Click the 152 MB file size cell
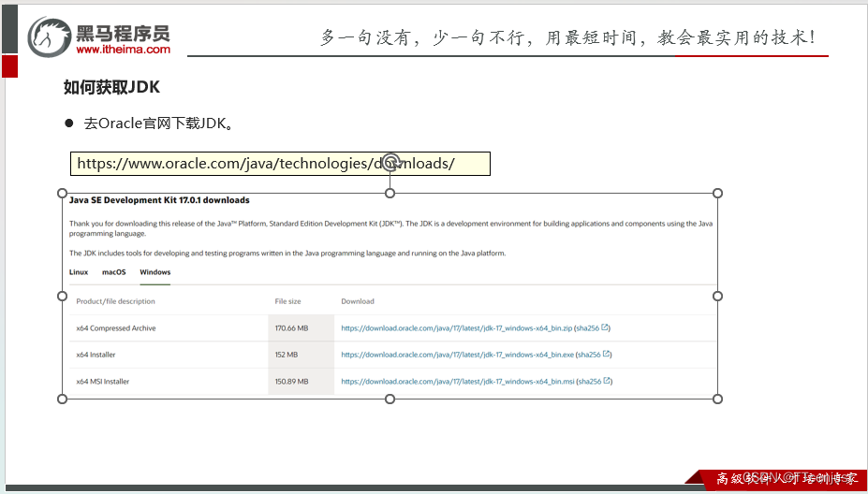868x494 pixels. [287, 355]
